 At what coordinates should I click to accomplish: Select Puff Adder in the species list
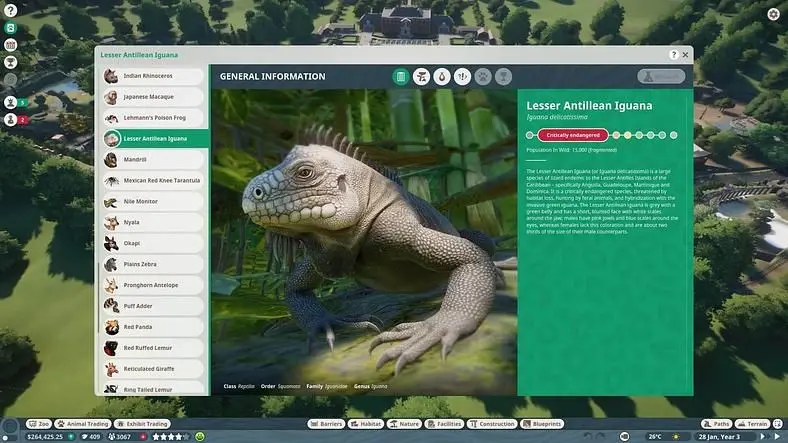pyautogui.click(x=153, y=306)
